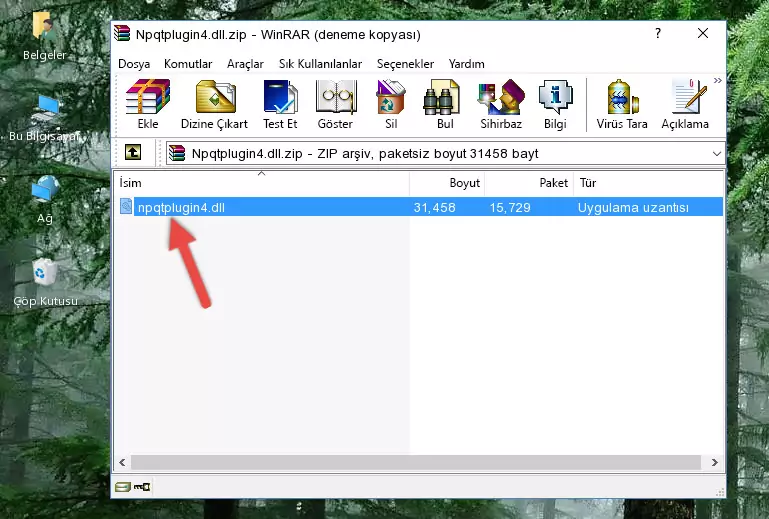Expand the archive path dropdown
This screenshot has width=769, height=519.
[717, 154]
